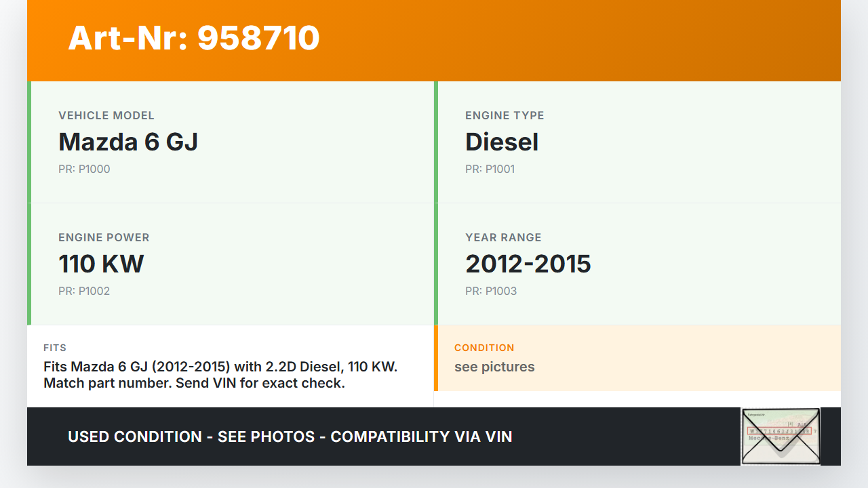Click the 2012-2015 year range value

click(x=528, y=264)
